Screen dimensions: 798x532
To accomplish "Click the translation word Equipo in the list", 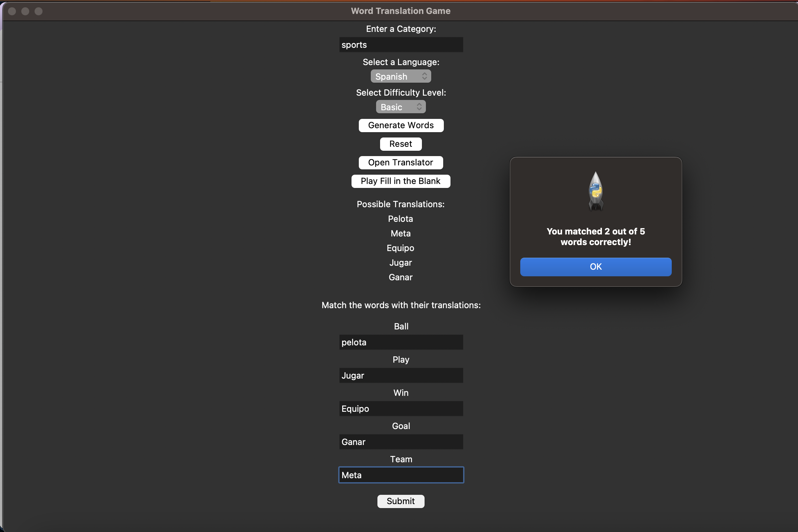I will (401, 248).
